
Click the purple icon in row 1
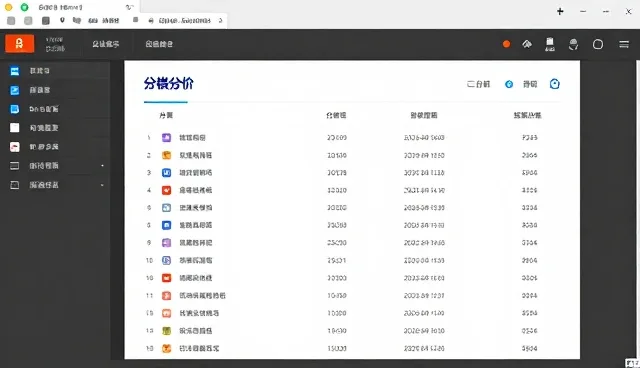(x=166, y=137)
